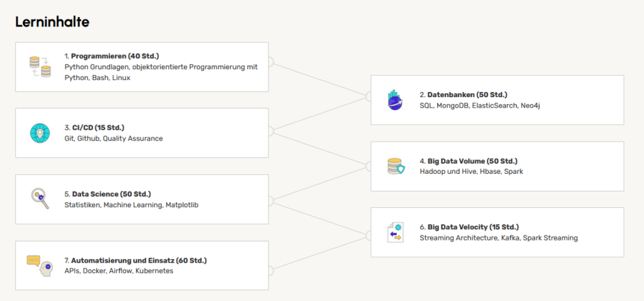Click the chat head icon for Automatisierung

(40, 266)
